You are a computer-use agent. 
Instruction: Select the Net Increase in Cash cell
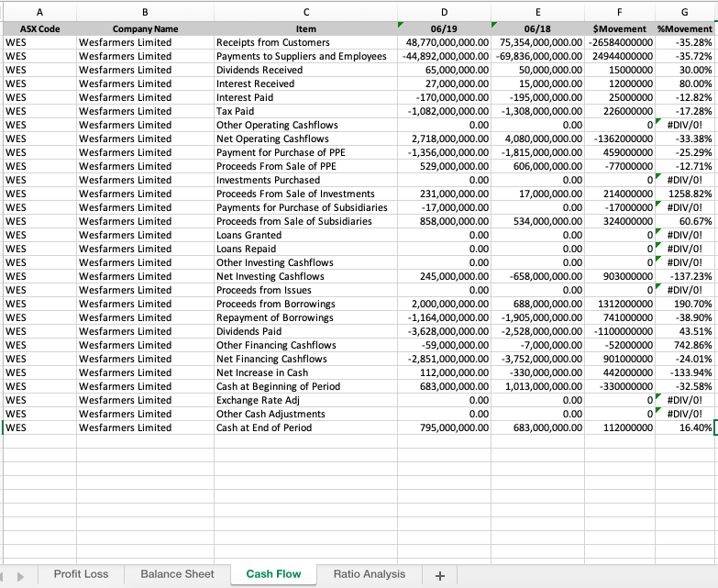tap(306, 372)
